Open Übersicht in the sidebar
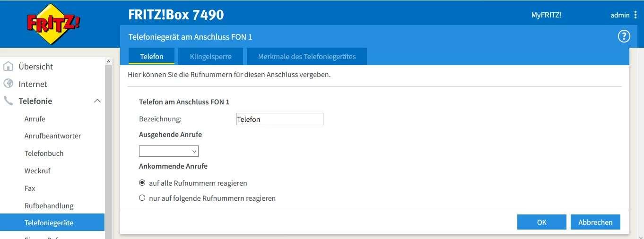The width and height of the screenshot is (644, 239). [36, 67]
